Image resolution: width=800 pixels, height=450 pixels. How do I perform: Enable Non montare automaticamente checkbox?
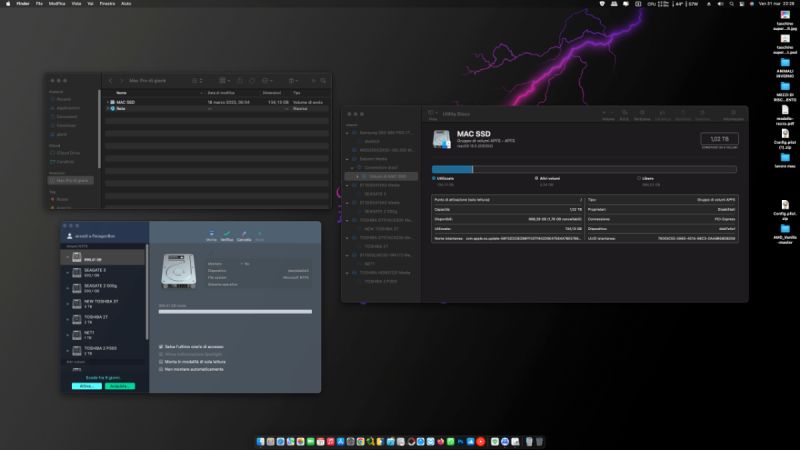point(161,369)
